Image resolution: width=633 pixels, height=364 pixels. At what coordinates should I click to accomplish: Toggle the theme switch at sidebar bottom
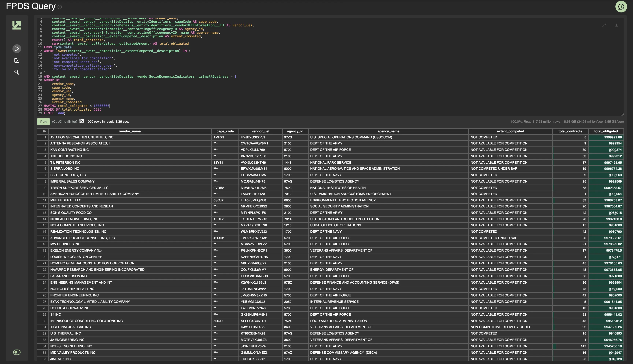coord(17,352)
